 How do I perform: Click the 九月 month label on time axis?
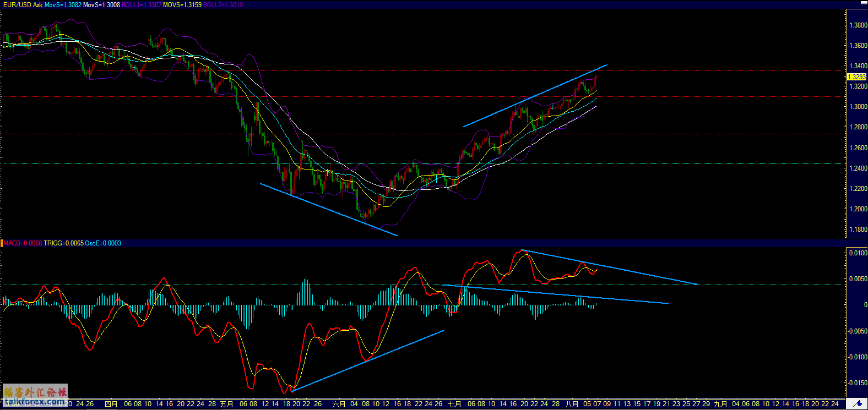tap(721, 404)
